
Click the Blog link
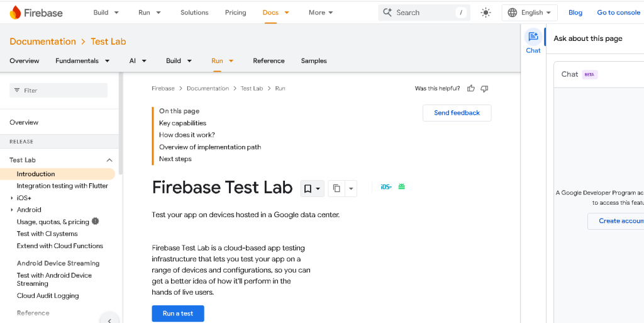point(575,13)
